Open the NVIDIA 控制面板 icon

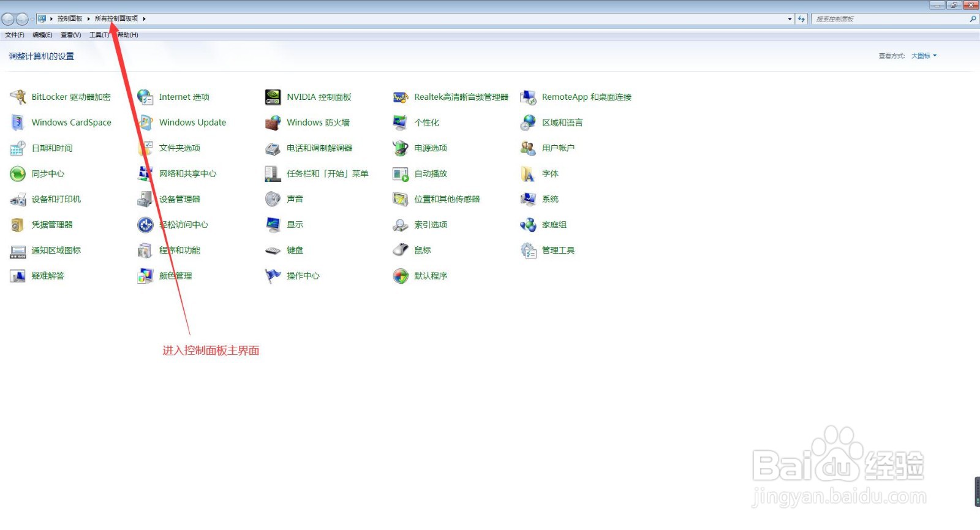273,97
